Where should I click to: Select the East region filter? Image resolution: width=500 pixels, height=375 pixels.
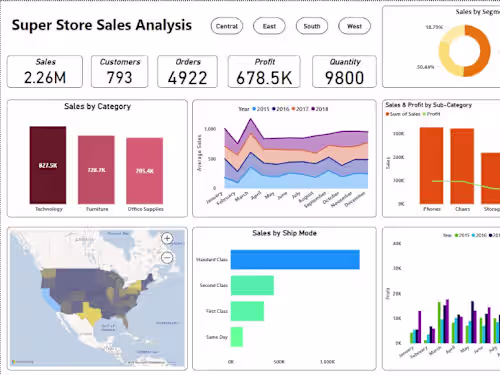269,26
